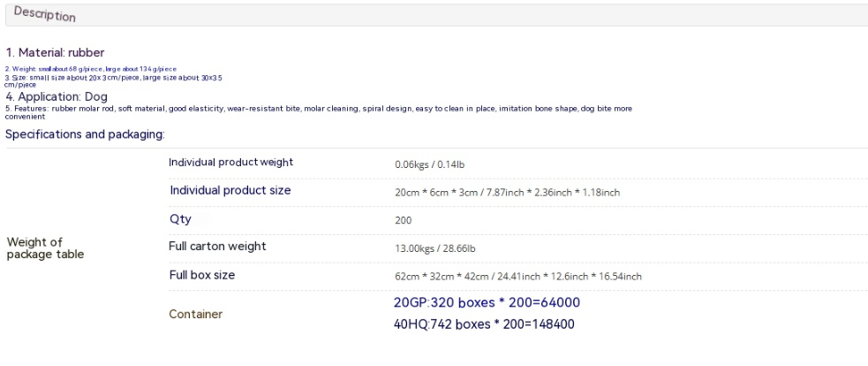Select the 40HQ:742 boxes container line
This screenshot has width=868, height=366.
pyautogui.click(x=484, y=324)
